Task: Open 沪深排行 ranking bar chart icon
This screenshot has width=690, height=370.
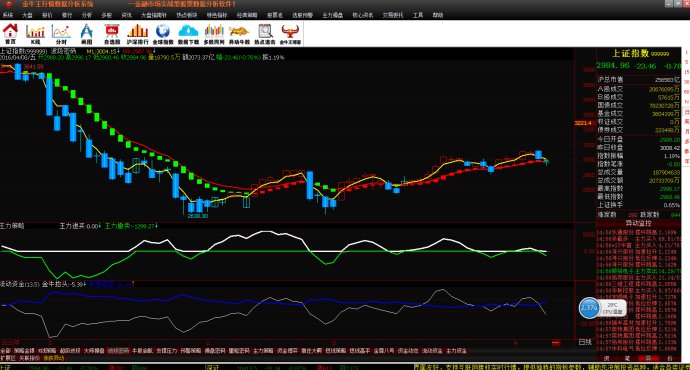Action: pyautogui.click(x=138, y=34)
